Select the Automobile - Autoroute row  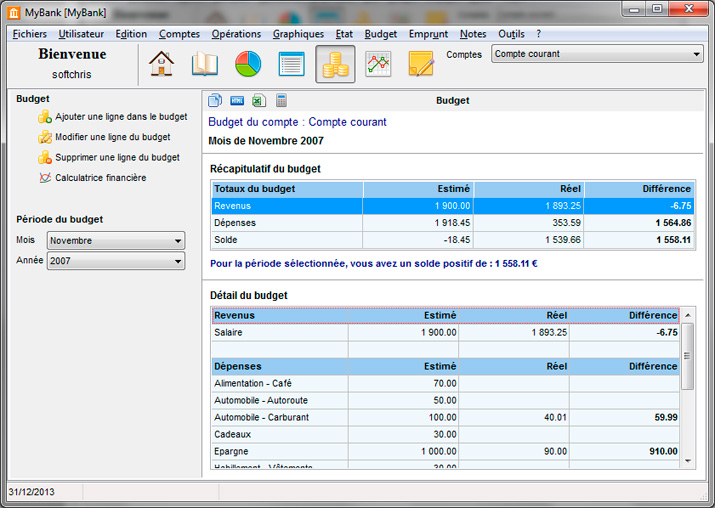446,400
